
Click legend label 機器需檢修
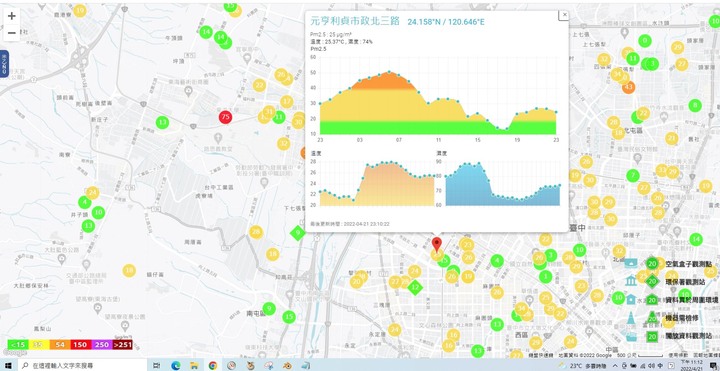(682, 318)
